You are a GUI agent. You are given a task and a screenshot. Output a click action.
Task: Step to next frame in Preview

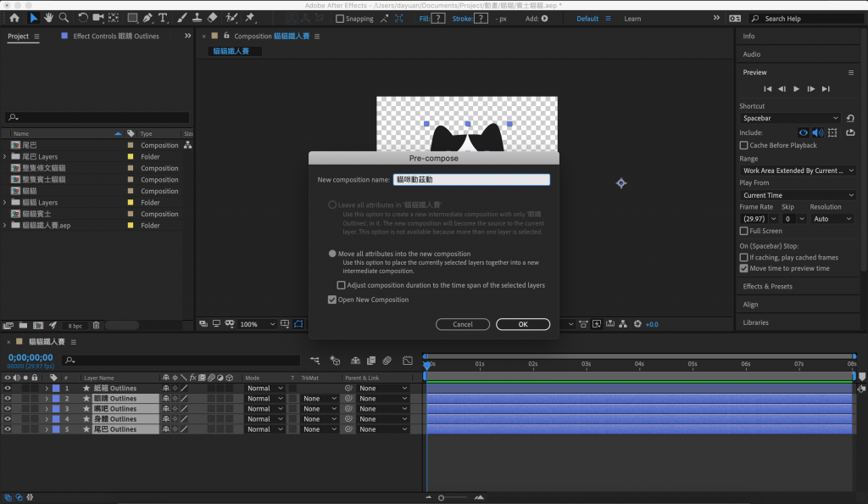pos(810,88)
